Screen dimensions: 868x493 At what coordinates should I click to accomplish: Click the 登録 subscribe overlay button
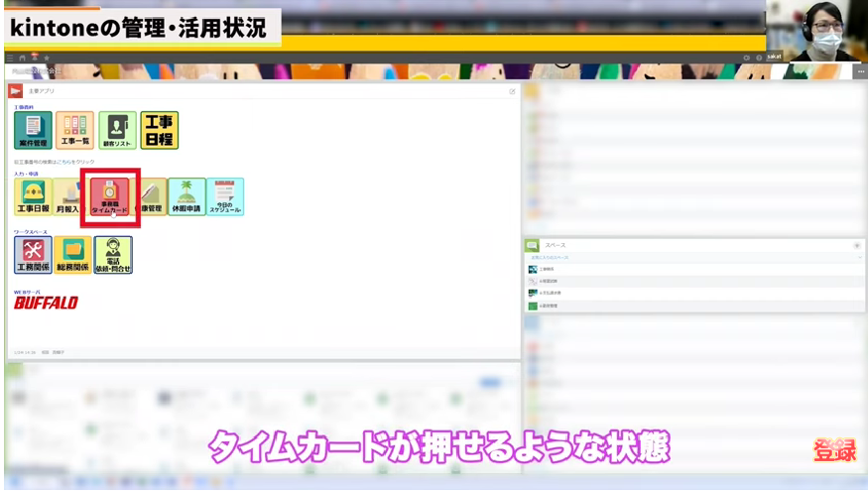835,449
